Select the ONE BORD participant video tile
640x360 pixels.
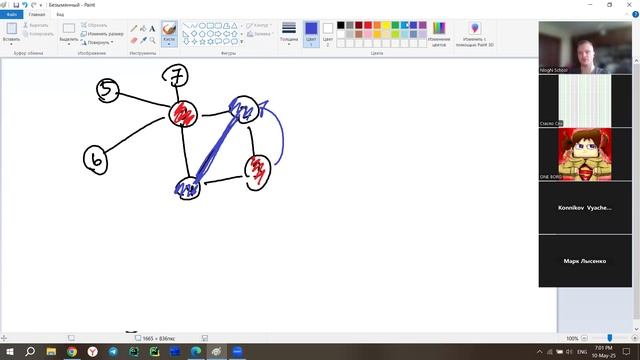click(585, 154)
